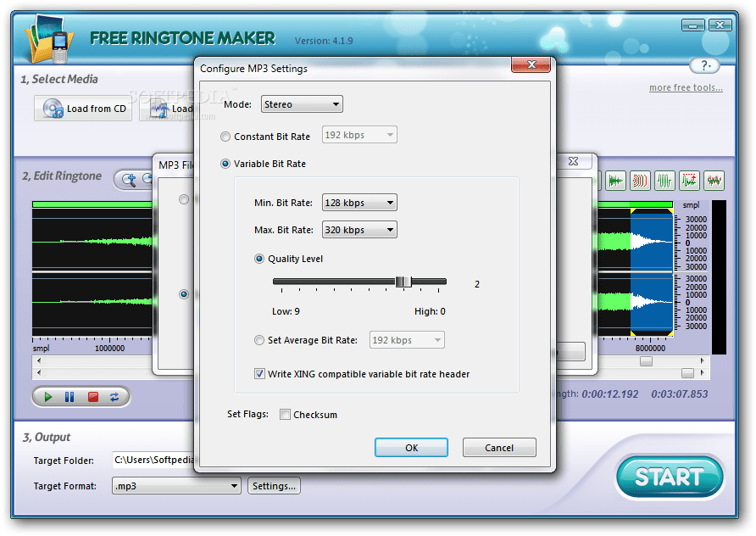Click the more free tools link
756x536 pixels.
click(685, 87)
